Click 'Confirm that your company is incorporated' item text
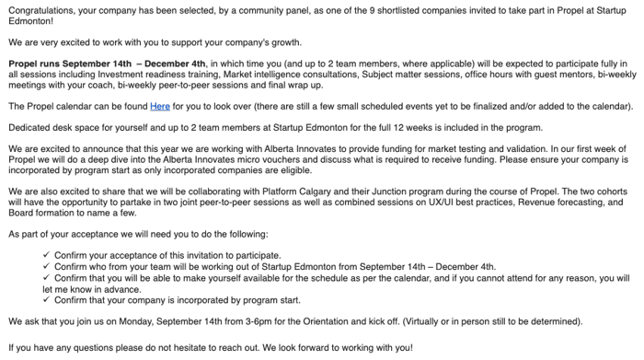This screenshot has width=644, height=360. click(178, 300)
